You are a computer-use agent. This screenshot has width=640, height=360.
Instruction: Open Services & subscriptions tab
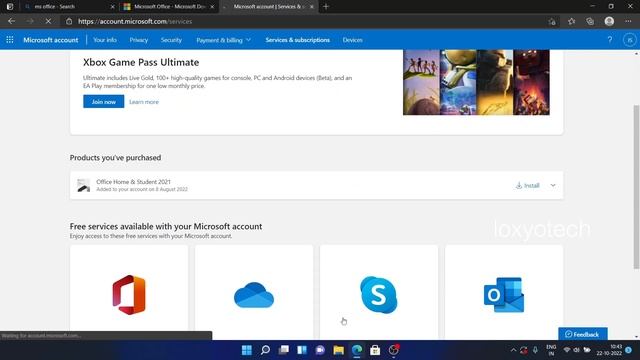298,40
